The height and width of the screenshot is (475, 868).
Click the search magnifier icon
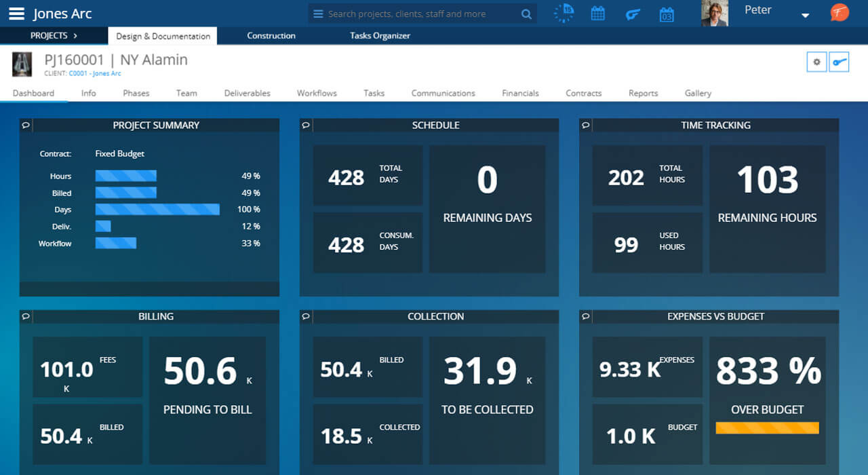(x=526, y=14)
